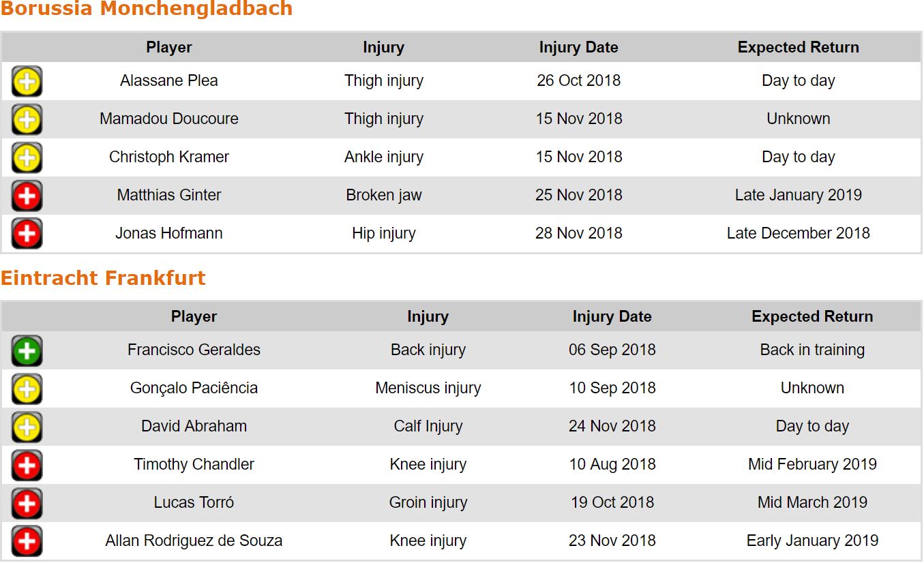Screen dimensions: 924x563
Task: Click Expected Return header in Gladbach table
Action: [798, 48]
